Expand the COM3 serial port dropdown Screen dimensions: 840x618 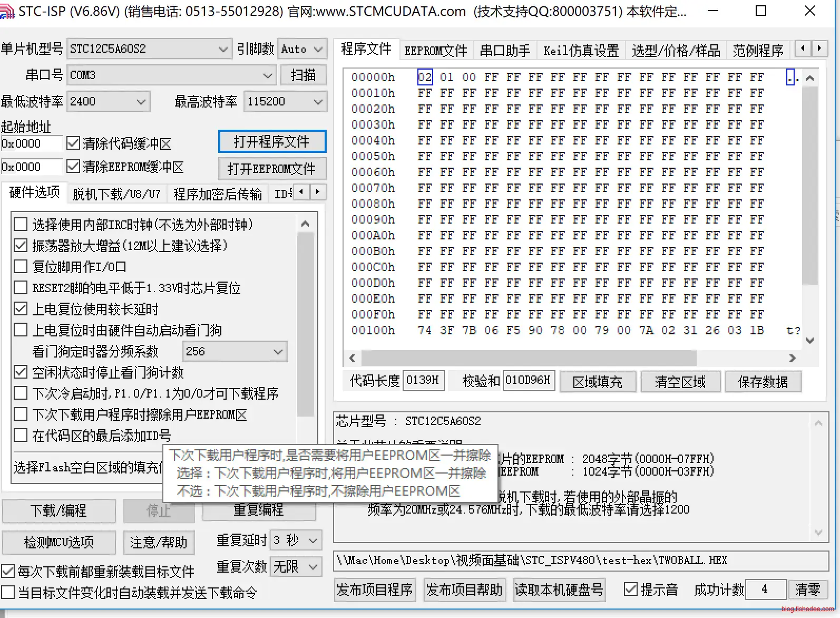(x=172, y=75)
